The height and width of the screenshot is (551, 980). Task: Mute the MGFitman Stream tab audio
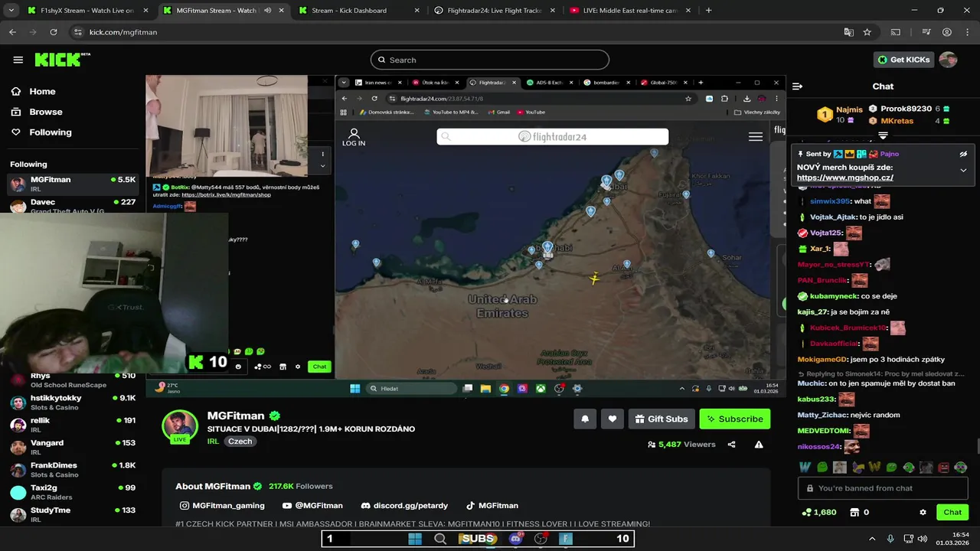(x=267, y=11)
